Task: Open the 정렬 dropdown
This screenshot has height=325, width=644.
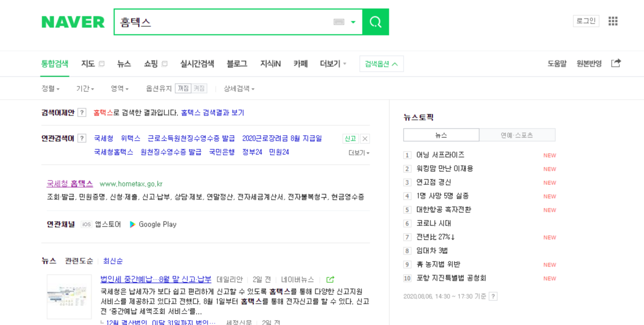Action: (50, 89)
